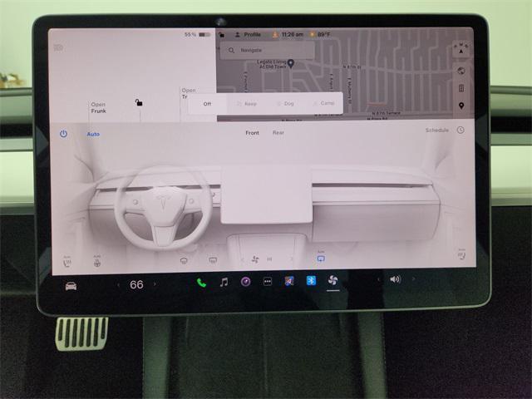Raise cabin temperature with right arrow
Viewport: 532px width, 399px height.
click(155, 284)
